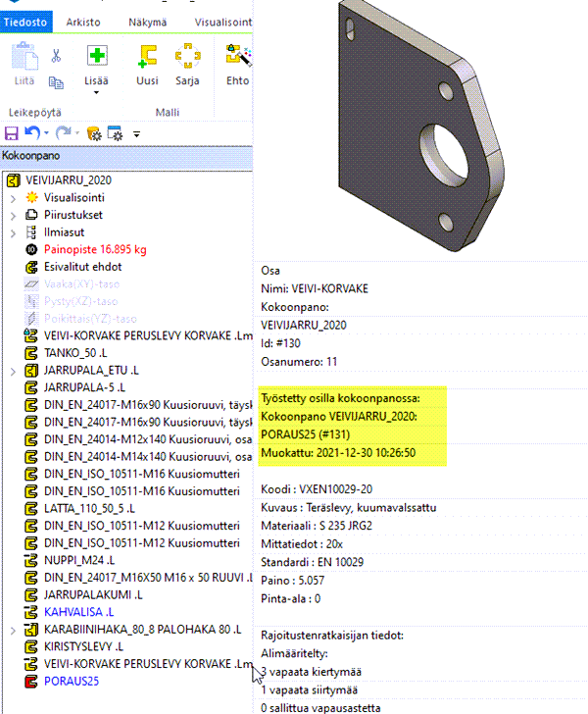This screenshot has width=588, height=714.
Task: Select the KAHVALISA .L part
Action: click(x=78, y=611)
